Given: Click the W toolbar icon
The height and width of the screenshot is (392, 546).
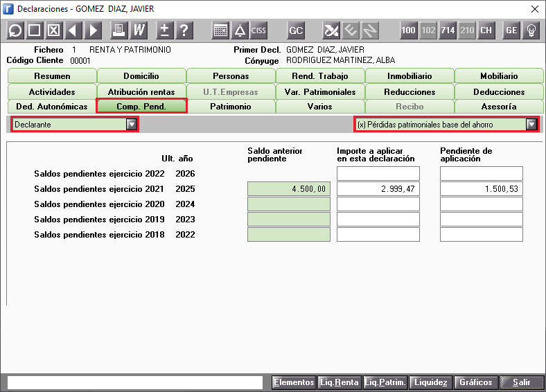Looking at the screenshot, I should tap(139, 30).
